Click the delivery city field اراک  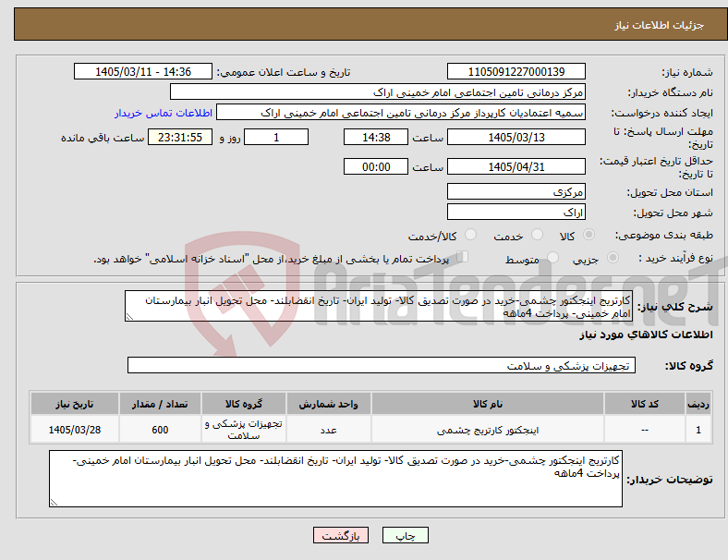[x=516, y=212]
